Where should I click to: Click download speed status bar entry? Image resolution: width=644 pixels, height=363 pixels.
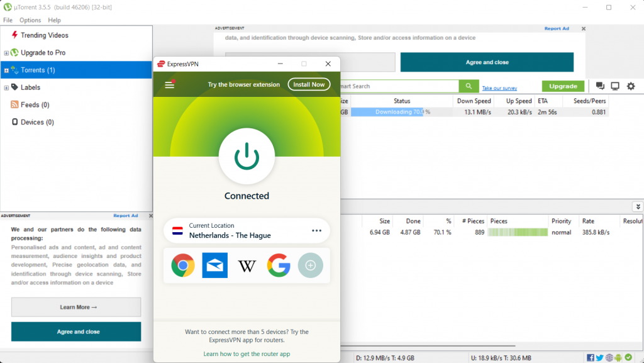pyautogui.click(x=385, y=358)
